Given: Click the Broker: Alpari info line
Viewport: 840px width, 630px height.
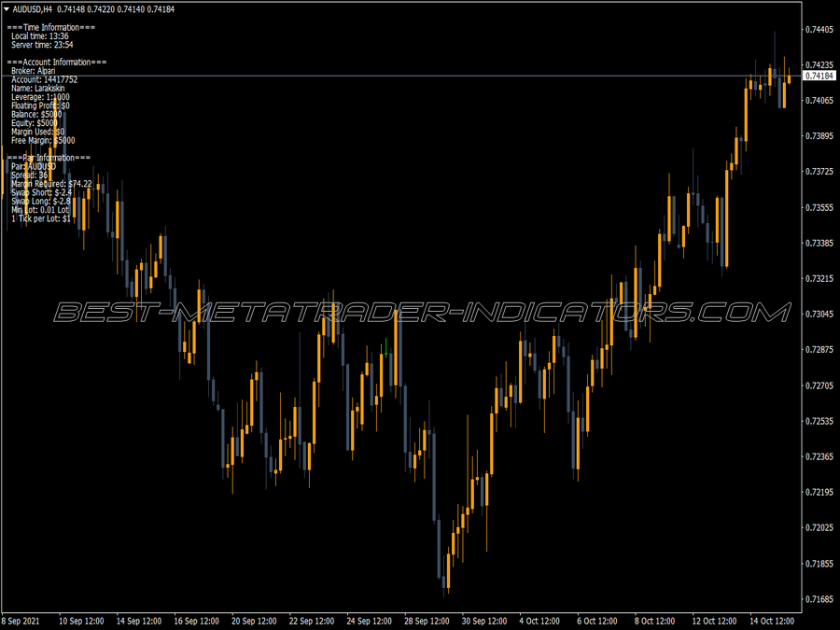Looking at the screenshot, I should point(34,71).
